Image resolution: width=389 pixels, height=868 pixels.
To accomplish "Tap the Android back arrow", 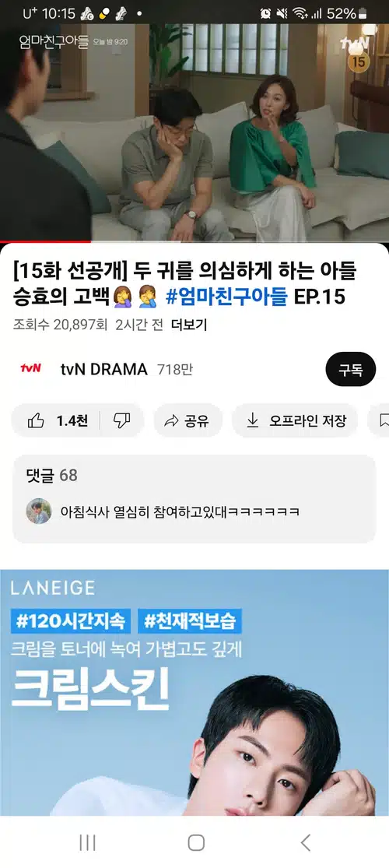I will 305,842.
